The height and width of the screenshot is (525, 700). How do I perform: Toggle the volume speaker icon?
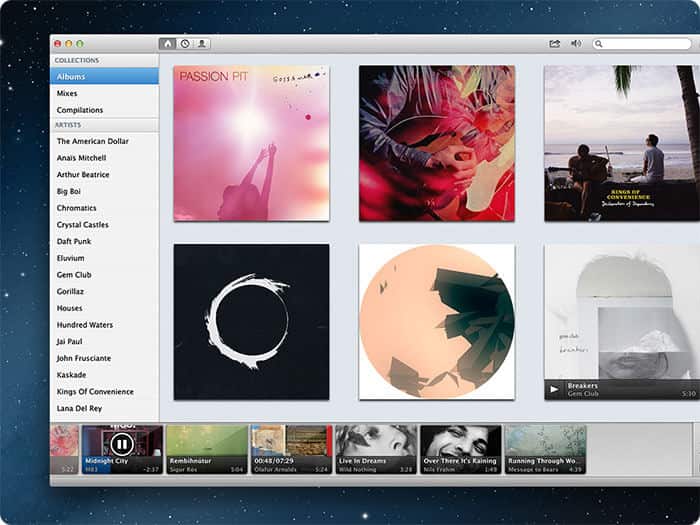pos(576,44)
